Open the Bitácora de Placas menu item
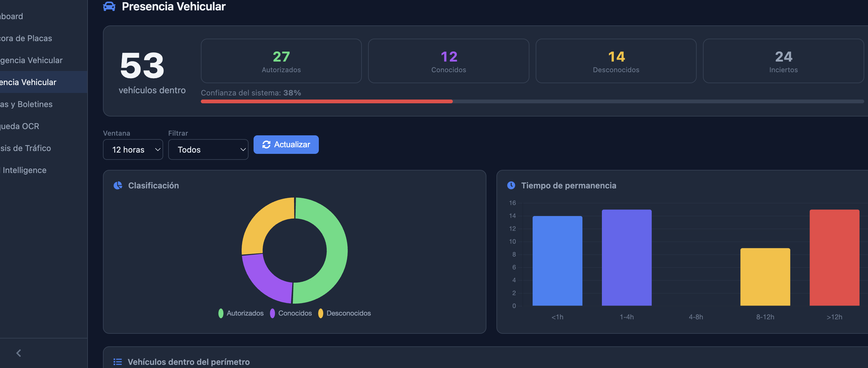Viewport: 868px width, 368px height. coord(26,38)
